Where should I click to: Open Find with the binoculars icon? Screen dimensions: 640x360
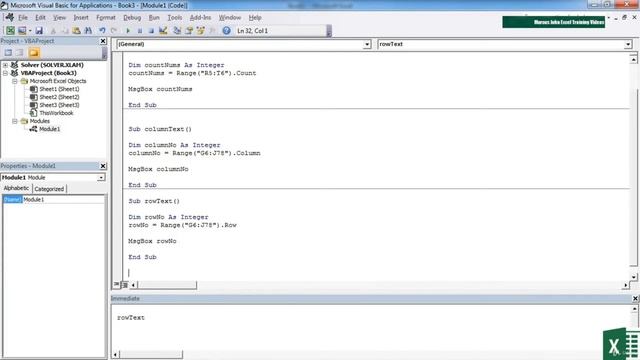(x=88, y=31)
